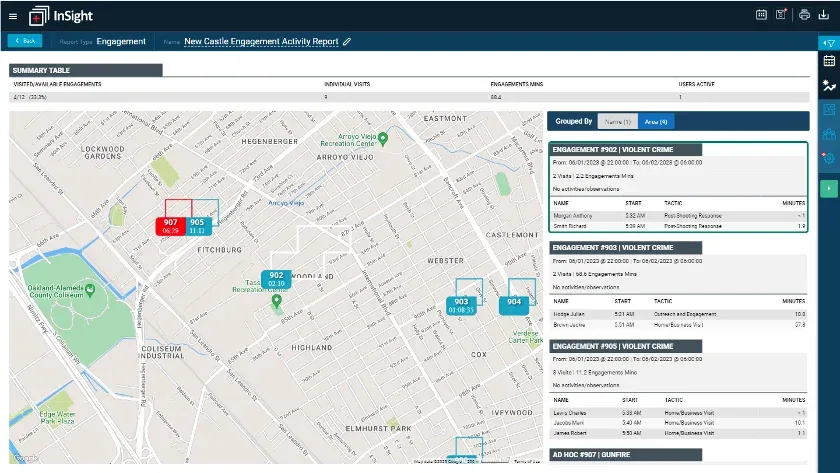Viewport: 840px width, 473px height.
Task: Open the hamburger menu
Action: tap(13, 17)
